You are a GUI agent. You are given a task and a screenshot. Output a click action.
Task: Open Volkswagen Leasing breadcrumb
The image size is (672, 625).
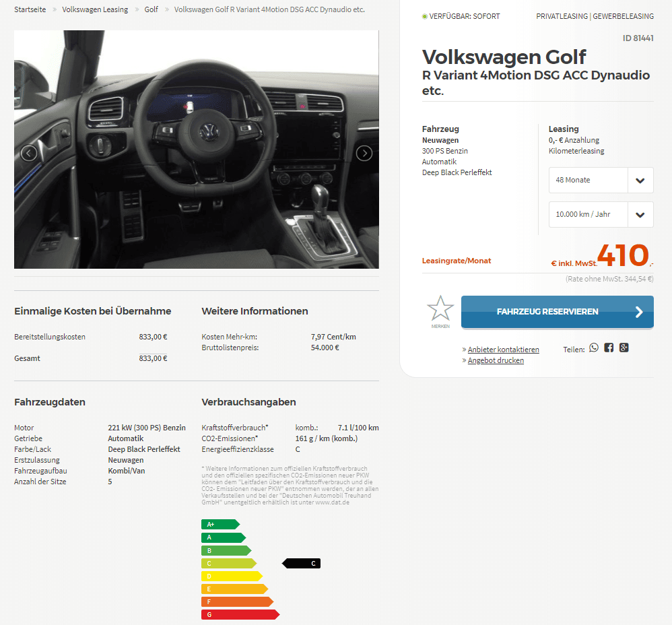(x=95, y=9)
